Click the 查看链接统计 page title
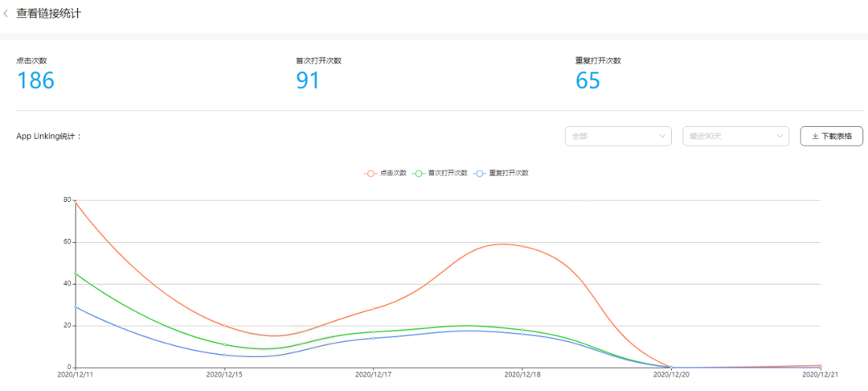Viewport: 868px width, 391px height. point(48,14)
